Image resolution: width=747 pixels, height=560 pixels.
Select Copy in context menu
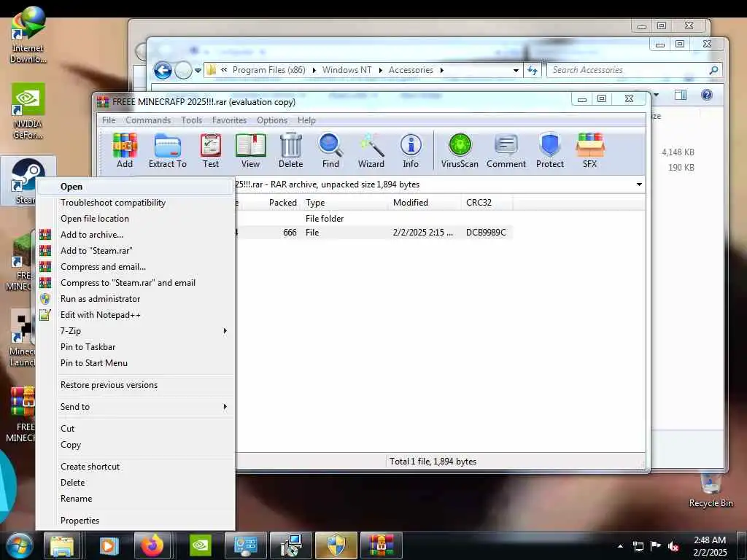pyautogui.click(x=136, y=445)
